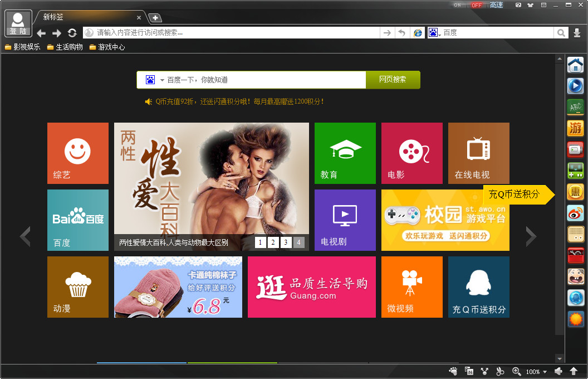Image resolution: width=588 pixels, height=379 pixels.
Task: Switch the red OFF toggle
Action: click(476, 5)
